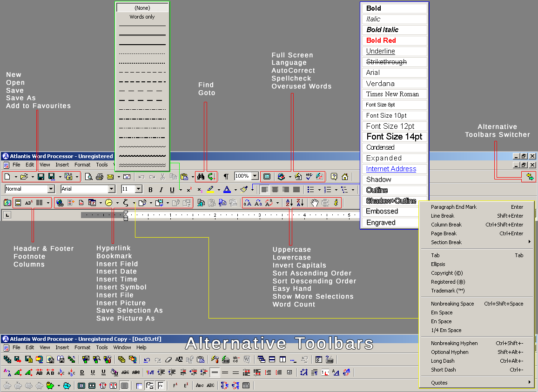
Task: Toggle the paragraph marks display button
Action: pos(226,177)
